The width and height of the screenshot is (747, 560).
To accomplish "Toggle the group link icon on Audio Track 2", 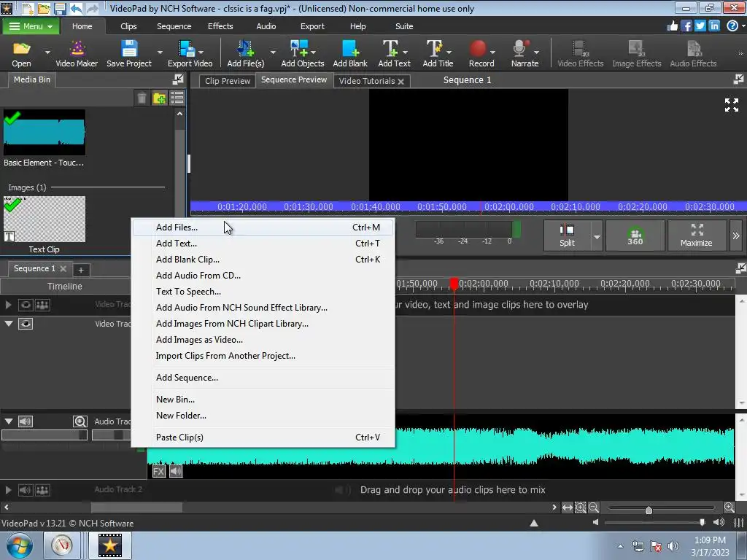I will tap(42, 490).
